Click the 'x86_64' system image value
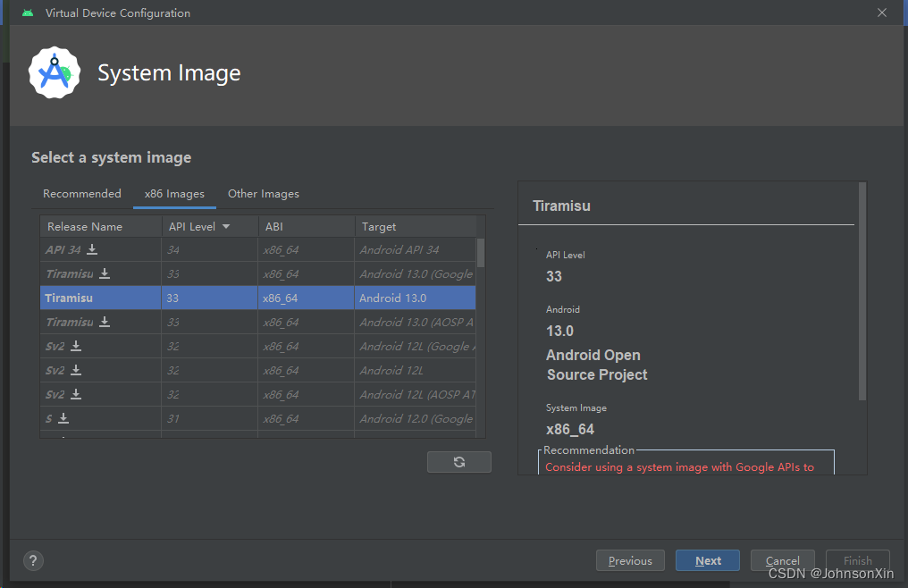Image resolution: width=908 pixels, height=588 pixels. tap(570, 429)
